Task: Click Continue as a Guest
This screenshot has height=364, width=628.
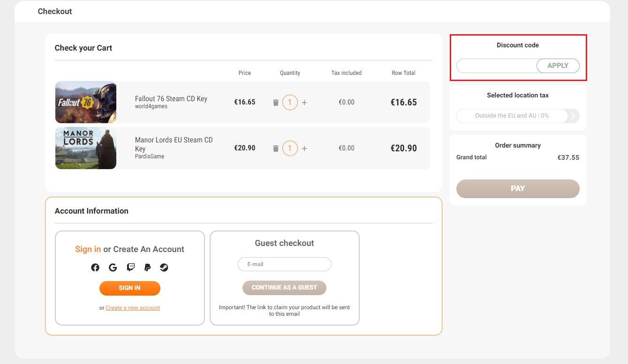Action: click(x=284, y=288)
